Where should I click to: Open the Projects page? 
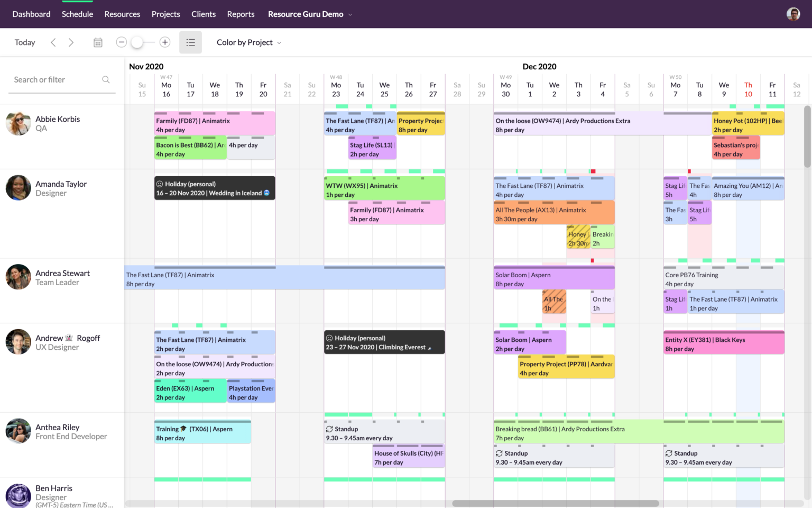[x=165, y=14]
